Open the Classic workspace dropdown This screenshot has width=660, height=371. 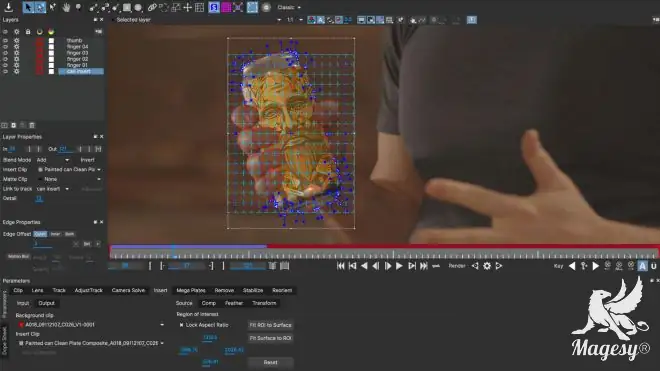(x=289, y=7)
